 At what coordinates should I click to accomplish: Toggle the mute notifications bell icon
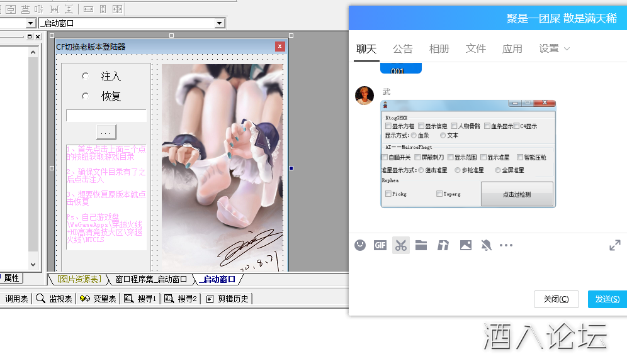(x=486, y=245)
